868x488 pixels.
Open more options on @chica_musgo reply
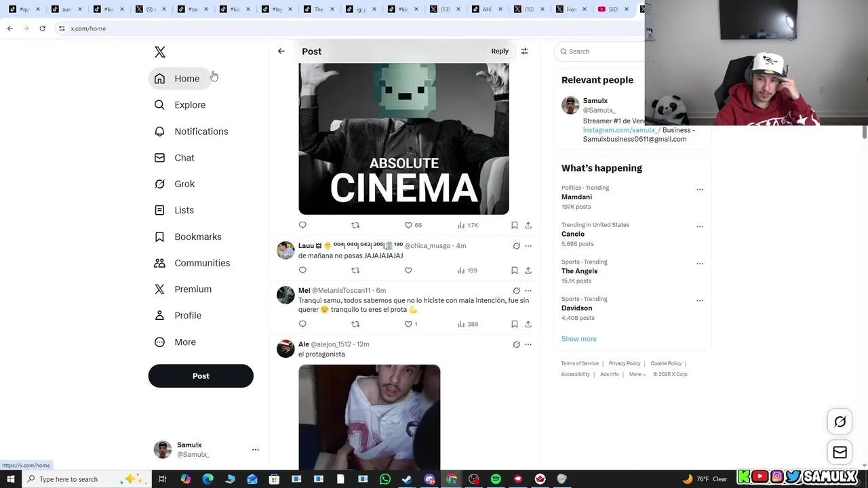528,246
